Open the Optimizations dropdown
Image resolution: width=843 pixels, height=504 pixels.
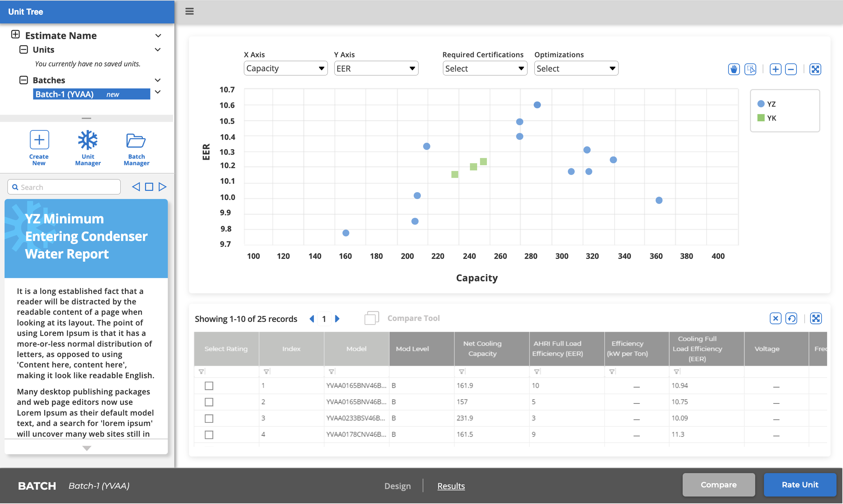click(576, 68)
